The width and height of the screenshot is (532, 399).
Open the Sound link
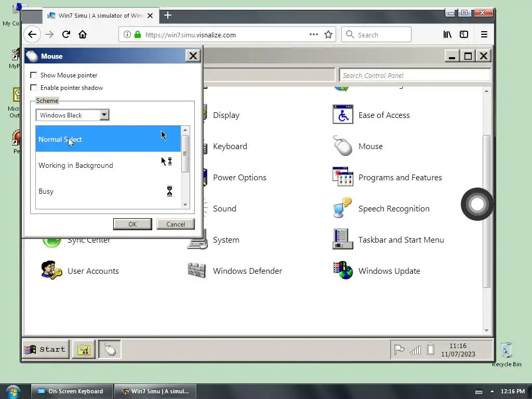click(224, 209)
